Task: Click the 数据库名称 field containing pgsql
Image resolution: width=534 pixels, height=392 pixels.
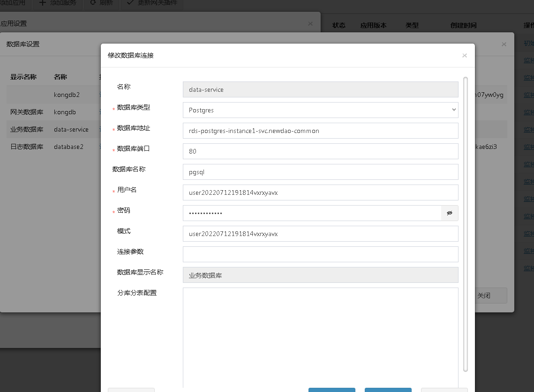Action: click(320, 172)
